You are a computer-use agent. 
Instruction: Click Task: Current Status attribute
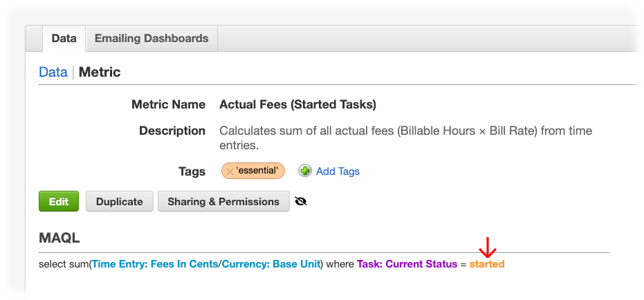click(x=407, y=264)
